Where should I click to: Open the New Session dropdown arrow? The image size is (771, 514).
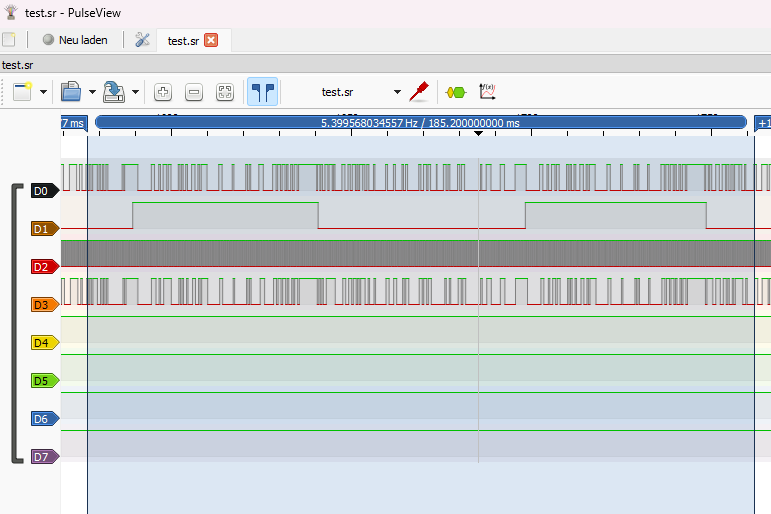click(43, 92)
